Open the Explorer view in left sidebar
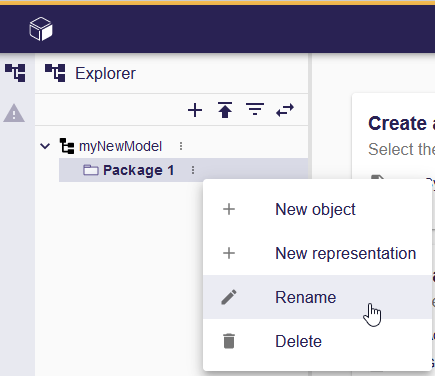Screen dimensions: 435x376 (15, 73)
